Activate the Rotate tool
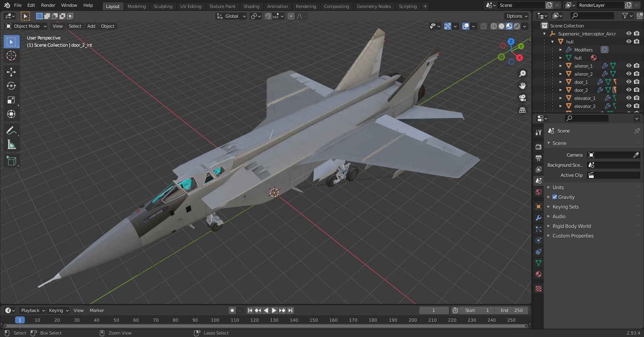Viewport: 644px width, 337px height. click(11, 86)
